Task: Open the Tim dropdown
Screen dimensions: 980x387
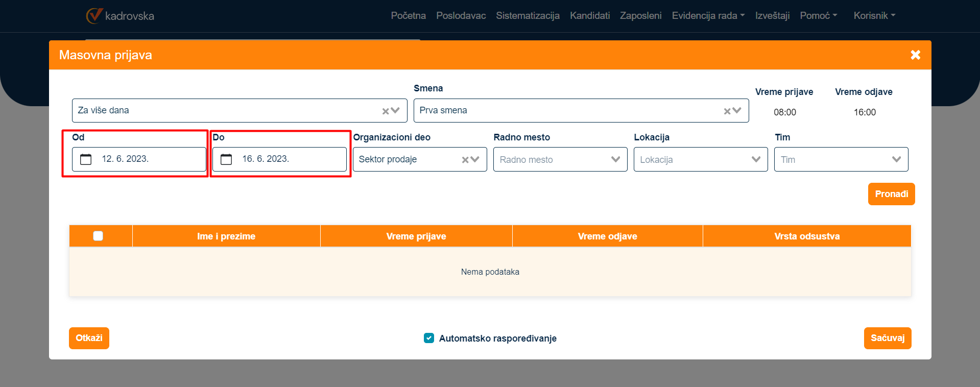Action: [896, 159]
